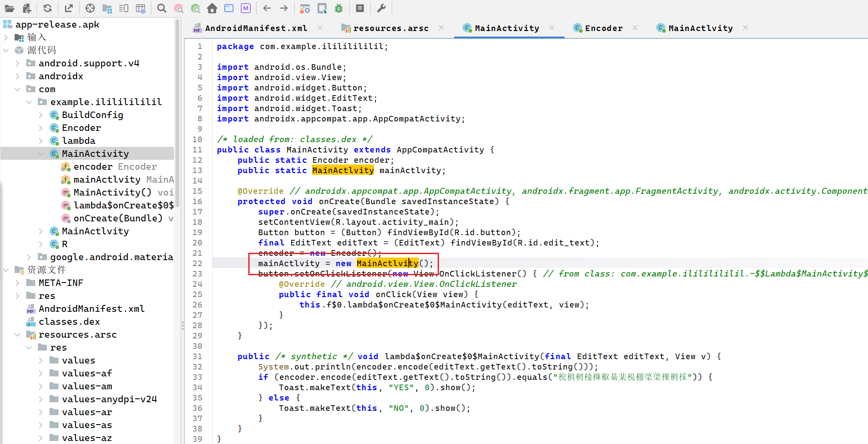Open the debugger using the green bug icon

click(x=339, y=8)
